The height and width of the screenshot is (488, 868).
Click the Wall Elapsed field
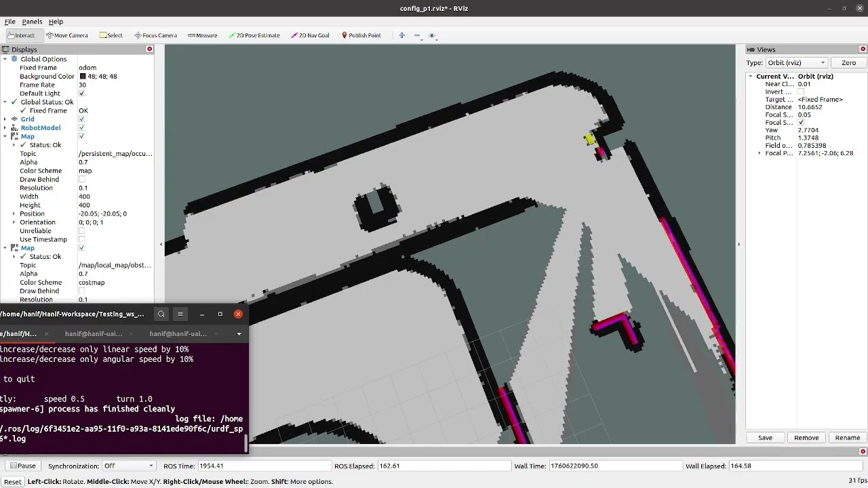click(795, 466)
